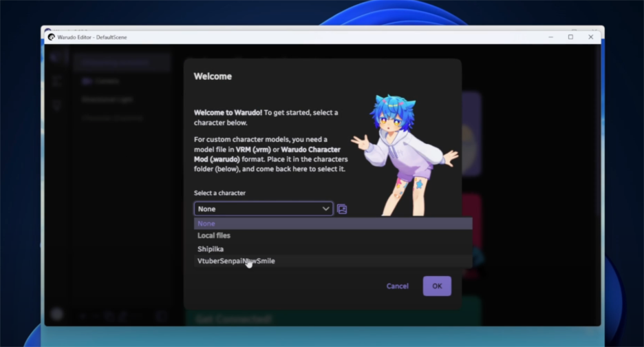
Task: Click the Warudo logo in title bar
Action: (52, 37)
